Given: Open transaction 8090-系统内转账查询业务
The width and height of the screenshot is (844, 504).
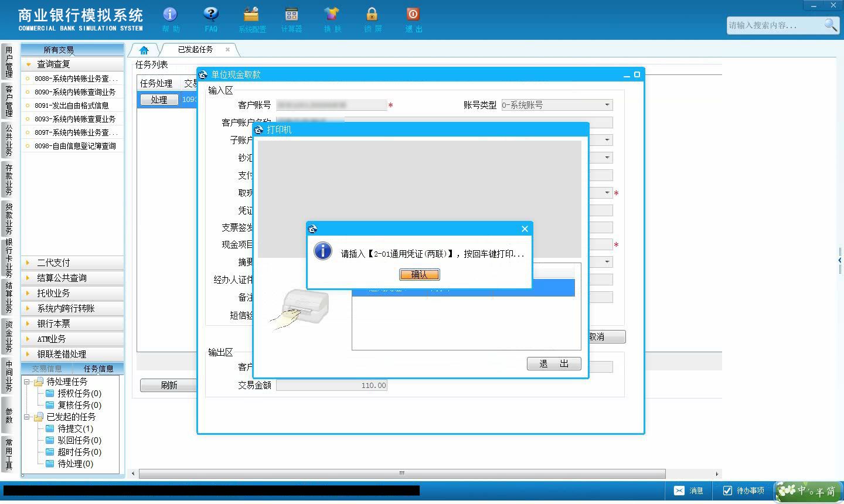Looking at the screenshot, I should tap(73, 92).
